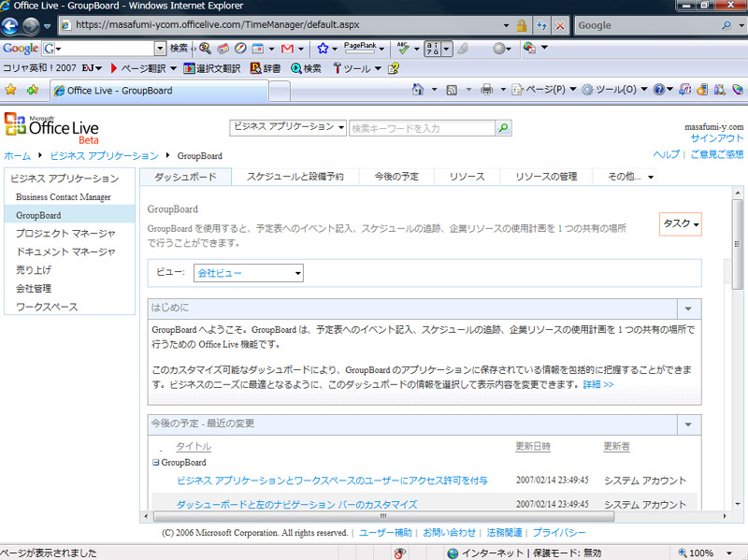Image resolution: width=748 pixels, height=560 pixels.
Task: Click the browser Back arrow button
Action: click(x=9, y=26)
